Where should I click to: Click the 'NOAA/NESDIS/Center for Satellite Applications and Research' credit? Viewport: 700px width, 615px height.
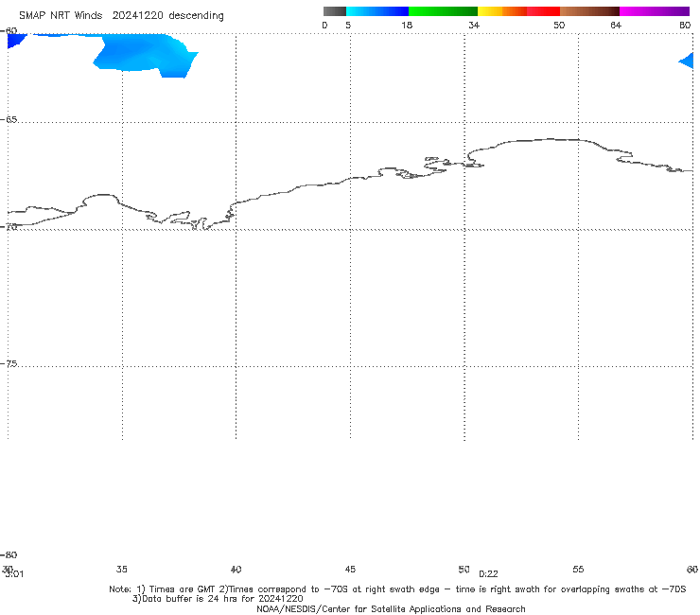coord(391,608)
